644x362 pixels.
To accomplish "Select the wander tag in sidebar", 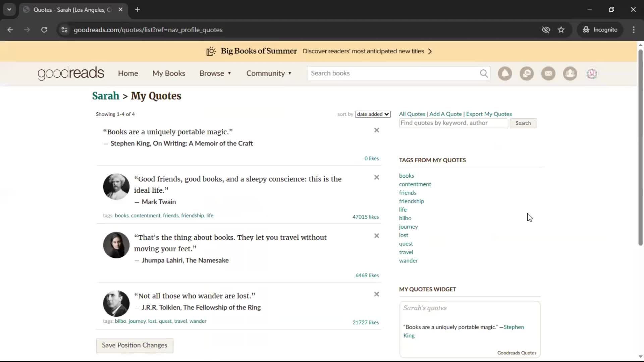I will (x=408, y=261).
